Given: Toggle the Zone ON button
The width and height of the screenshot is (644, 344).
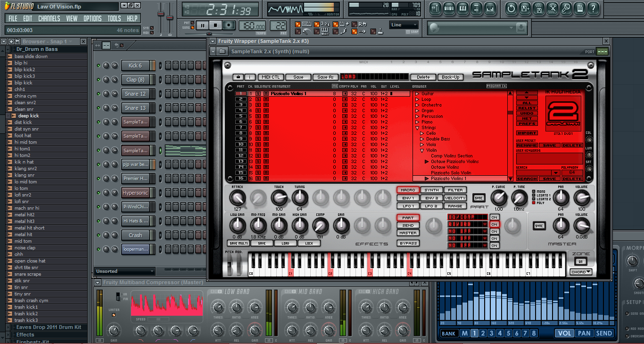Looking at the screenshot, I should [x=580, y=262].
